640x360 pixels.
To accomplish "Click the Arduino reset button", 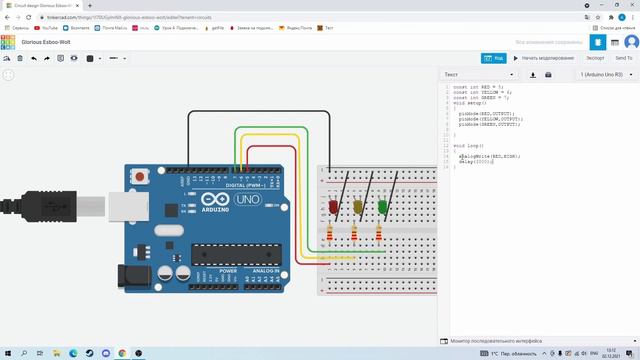I will coord(140,177).
